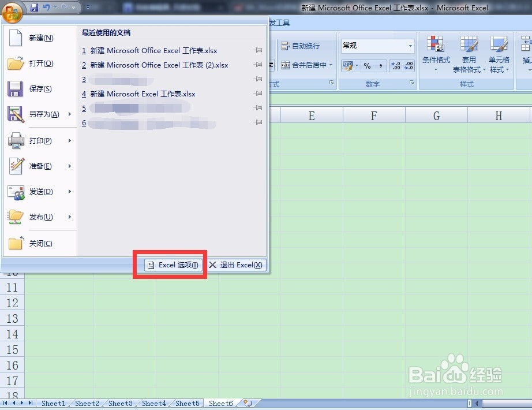Switch to Sheet1 tab
This screenshot has width=532, height=410.
tap(53, 403)
